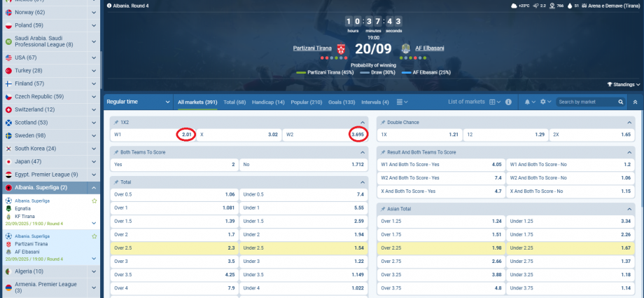
Task: Click the South Korea flag icon
Action: [x=8, y=149]
